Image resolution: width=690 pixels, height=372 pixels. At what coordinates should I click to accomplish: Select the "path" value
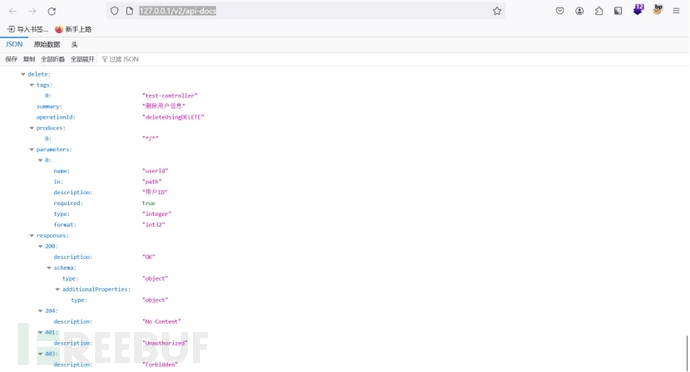tap(152, 182)
